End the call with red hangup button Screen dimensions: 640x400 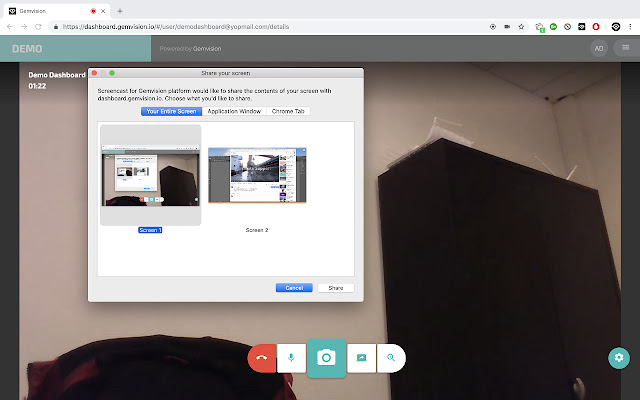coord(262,358)
